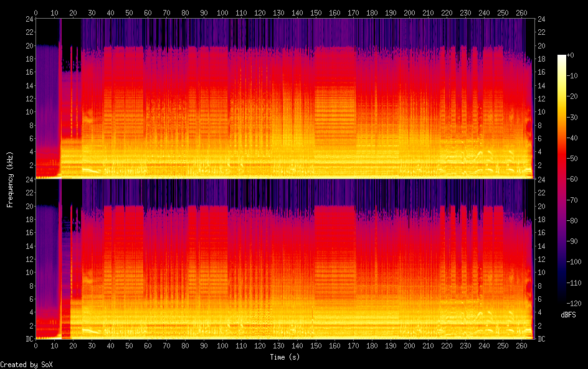
Task: Click the dBFS label below the color scale
Action: click(x=567, y=315)
